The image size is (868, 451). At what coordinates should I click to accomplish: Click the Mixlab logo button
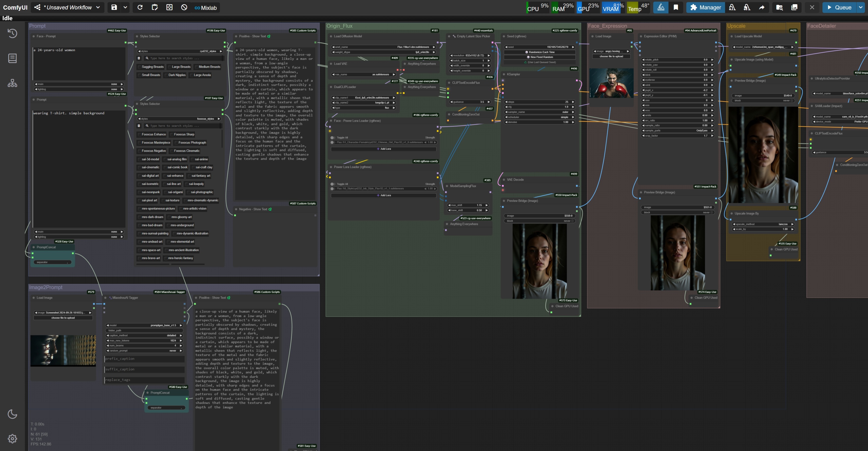coord(206,8)
